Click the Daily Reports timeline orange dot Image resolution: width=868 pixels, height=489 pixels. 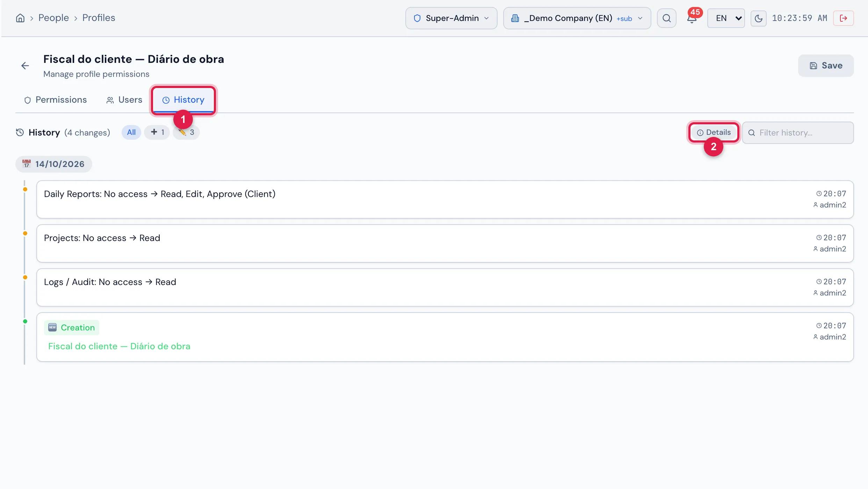(x=25, y=189)
